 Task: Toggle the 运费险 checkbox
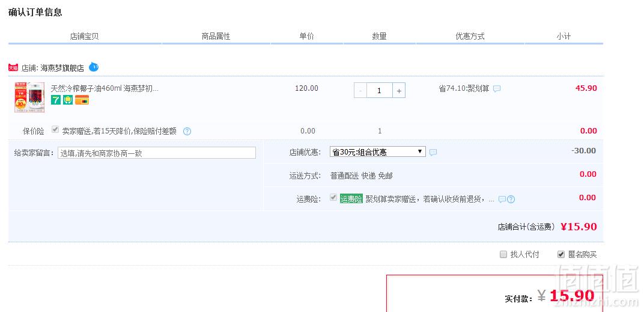[333, 198]
